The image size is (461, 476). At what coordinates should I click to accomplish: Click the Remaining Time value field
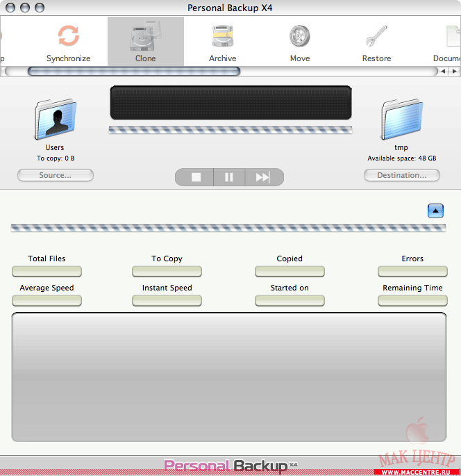click(412, 300)
